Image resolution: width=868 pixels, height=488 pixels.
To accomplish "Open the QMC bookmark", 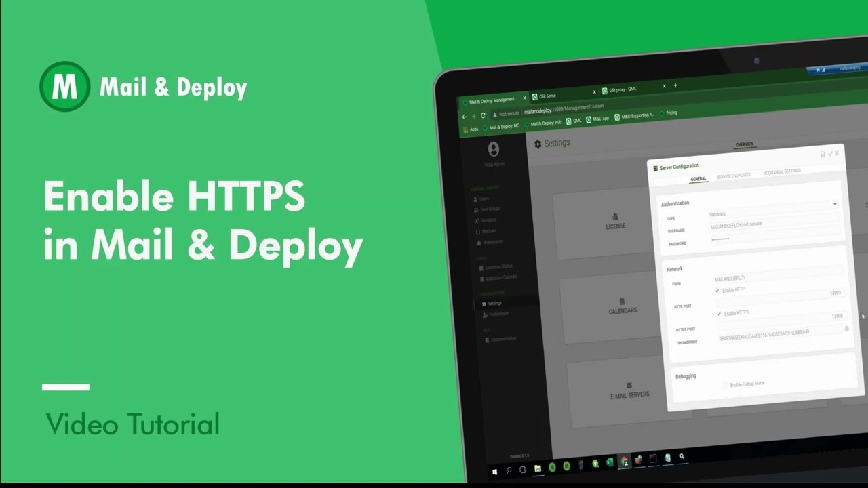I will pyautogui.click(x=574, y=121).
